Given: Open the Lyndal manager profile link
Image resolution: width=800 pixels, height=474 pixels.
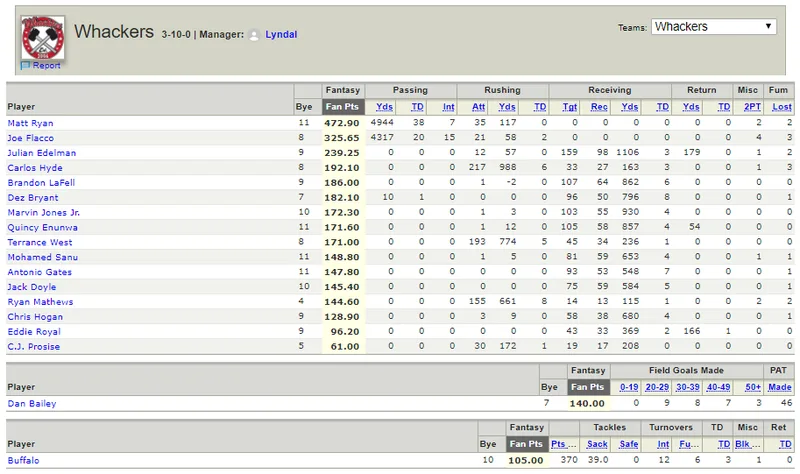Looking at the screenshot, I should pos(281,34).
